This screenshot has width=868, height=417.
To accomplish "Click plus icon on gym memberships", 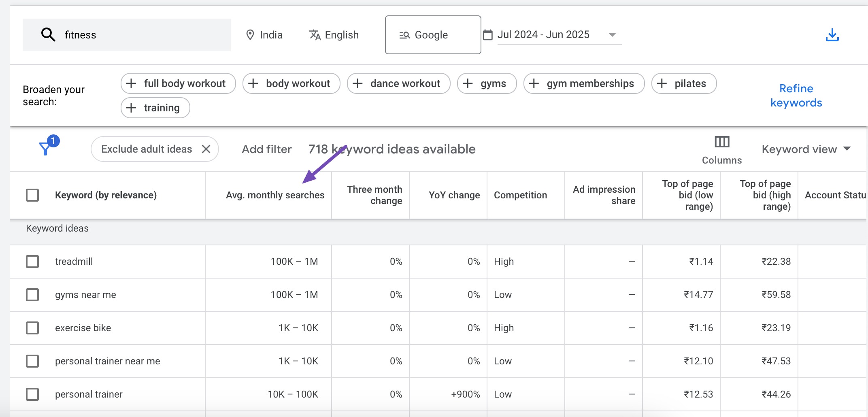I will click(x=534, y=83).
